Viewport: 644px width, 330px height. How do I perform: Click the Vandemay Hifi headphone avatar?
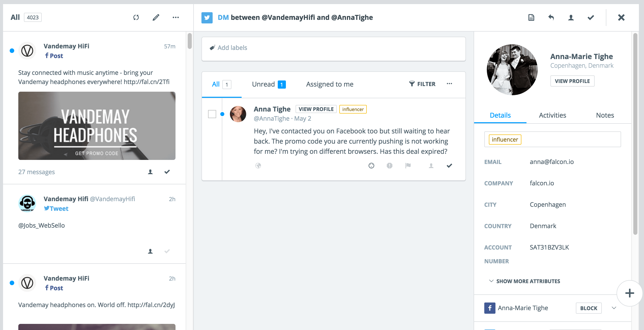(27, 203)
